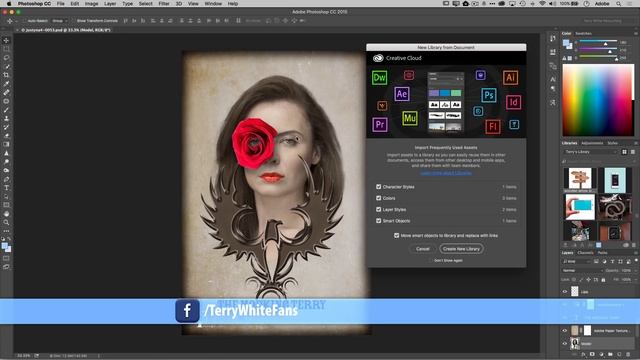Image resolution: width=640 pixels, height=360 pixels.
Task: Click the Lock All padlock icon
Action: click(x=603, y=280)
